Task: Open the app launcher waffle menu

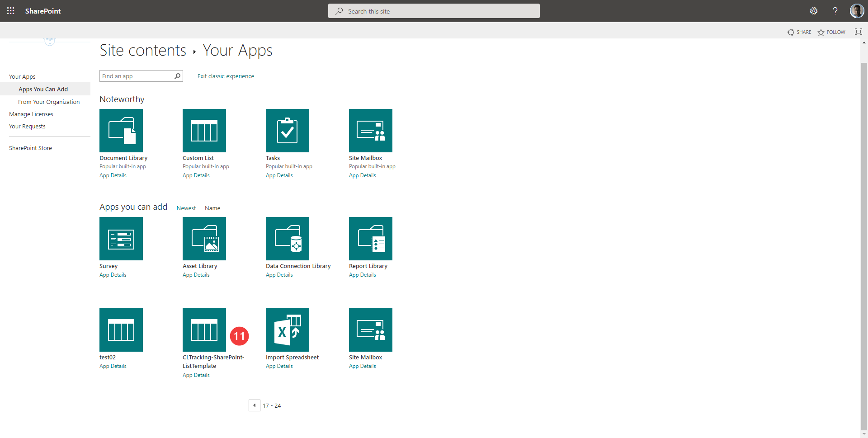Action: (11, 11)
